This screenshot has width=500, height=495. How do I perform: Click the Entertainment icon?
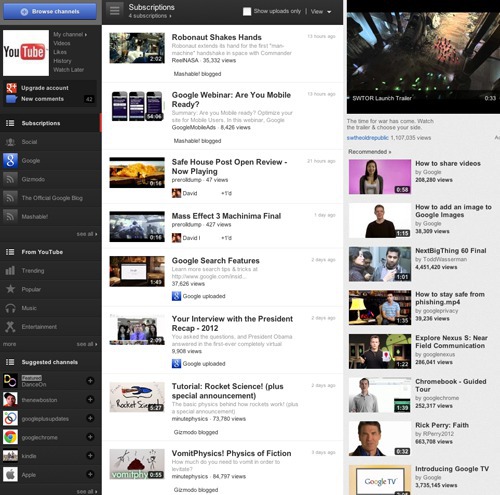tap(10, 327)
